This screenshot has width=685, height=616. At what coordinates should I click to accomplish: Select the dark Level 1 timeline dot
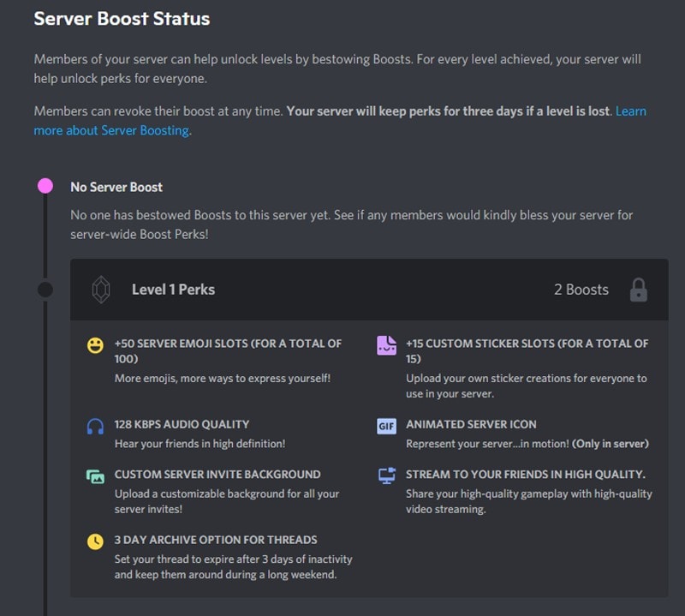coord(45,290)
